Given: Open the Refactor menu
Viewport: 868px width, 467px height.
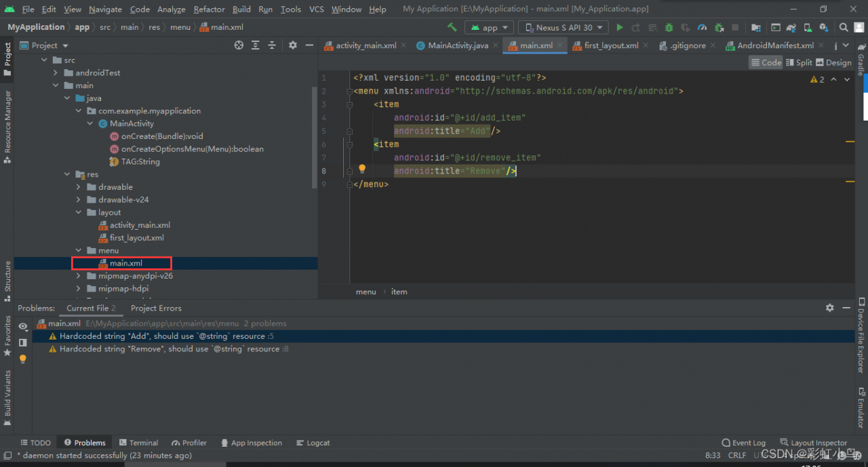Looking at the screenshot, I should [x=209, y=9].
